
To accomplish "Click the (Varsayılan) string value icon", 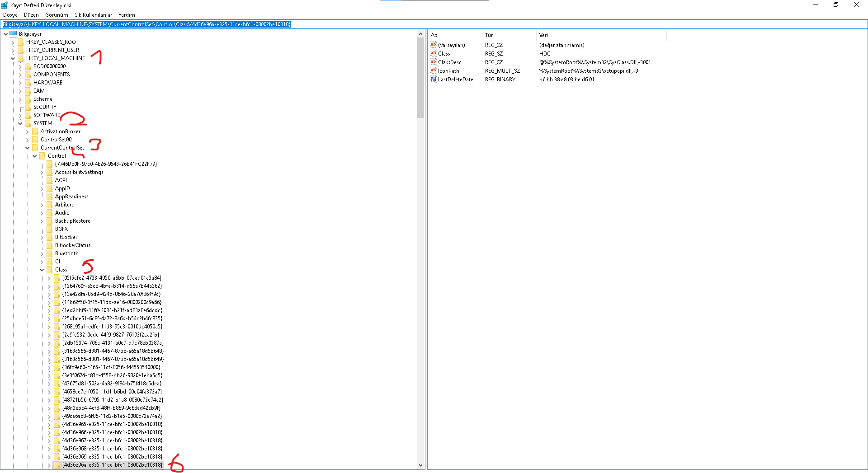I will tap(434, 45).
